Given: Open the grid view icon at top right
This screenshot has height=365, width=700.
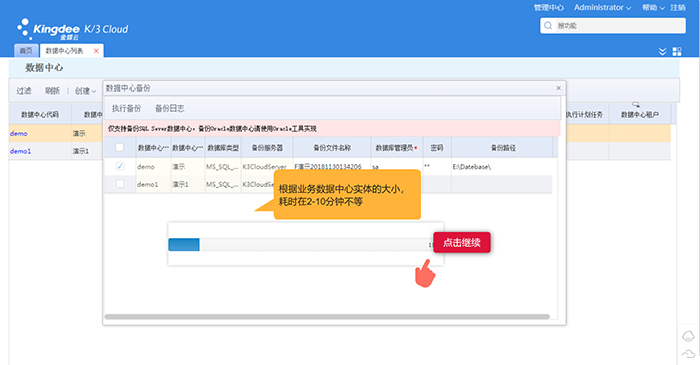Looking at the screenshot, I should coord(677,51).
